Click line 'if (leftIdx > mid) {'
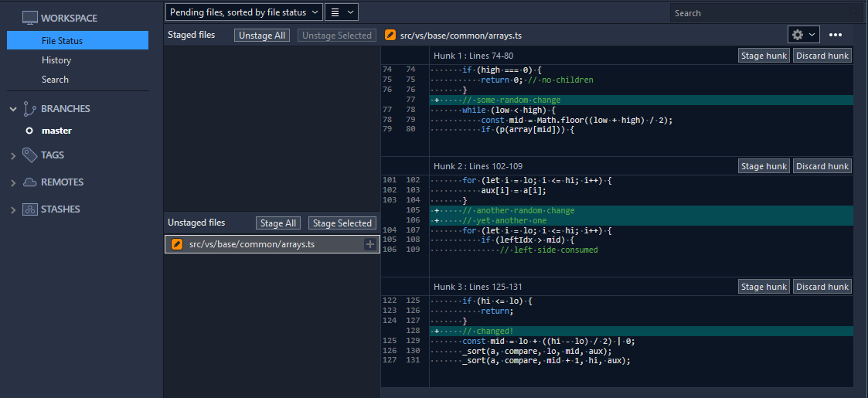 tap(528, 241)
